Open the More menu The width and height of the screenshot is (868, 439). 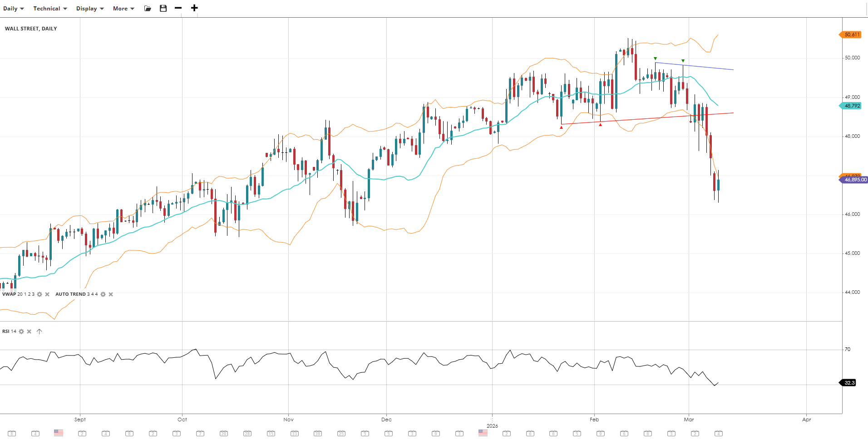(x=123, y=9)
